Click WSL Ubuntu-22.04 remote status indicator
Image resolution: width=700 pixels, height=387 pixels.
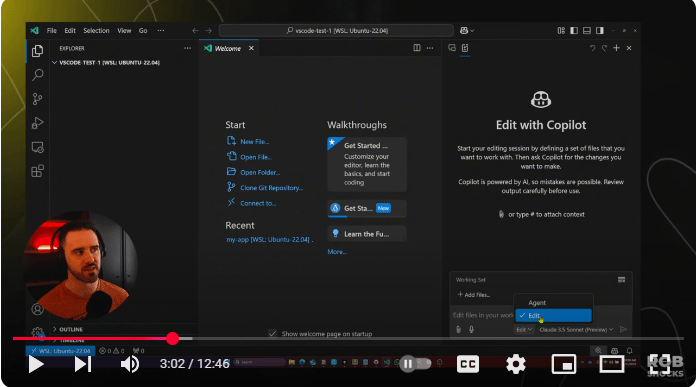pos(60,351)
